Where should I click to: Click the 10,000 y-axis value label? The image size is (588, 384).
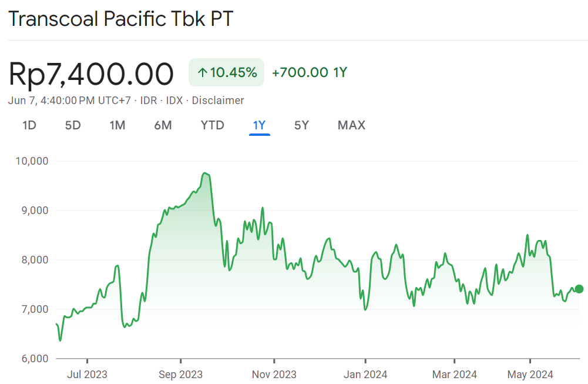coord(33,161)
